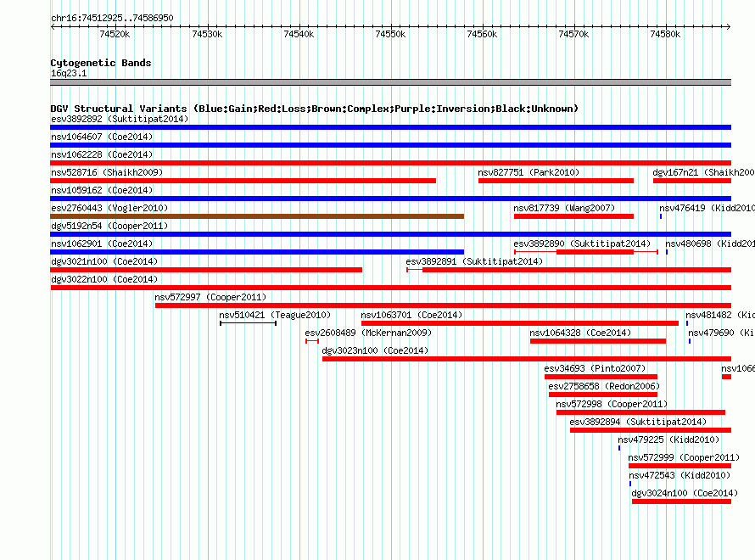Click dgv3022n100 (Coe2014) label
The image size is (755, 560).
point(104,279)
